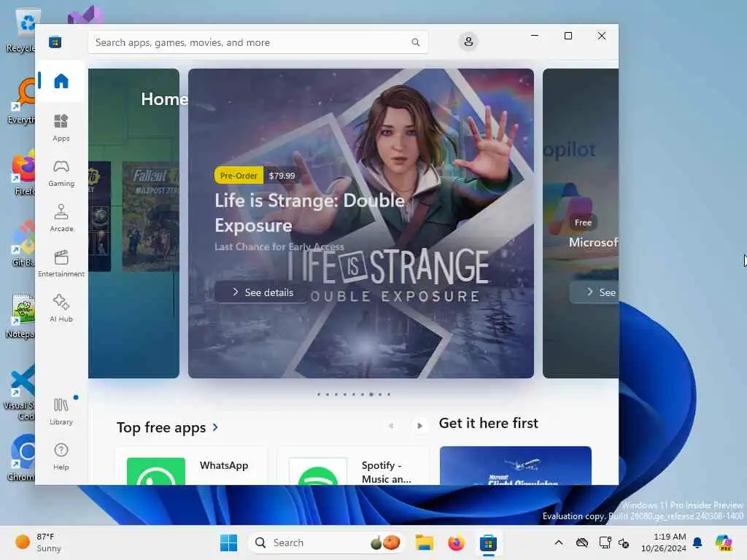The image size is (747, 560).
Task: Click the taskbar Search box
Action: (x=326, y=542)
